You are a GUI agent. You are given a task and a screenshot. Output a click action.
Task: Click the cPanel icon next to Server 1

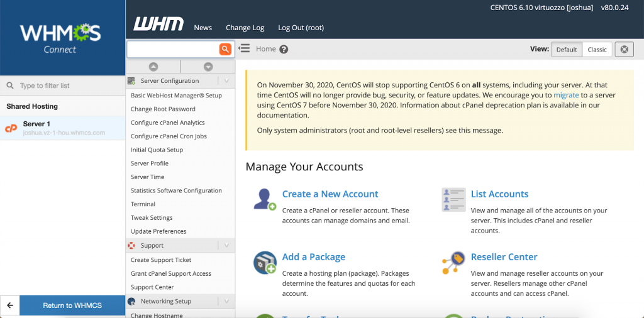point(11,128)
